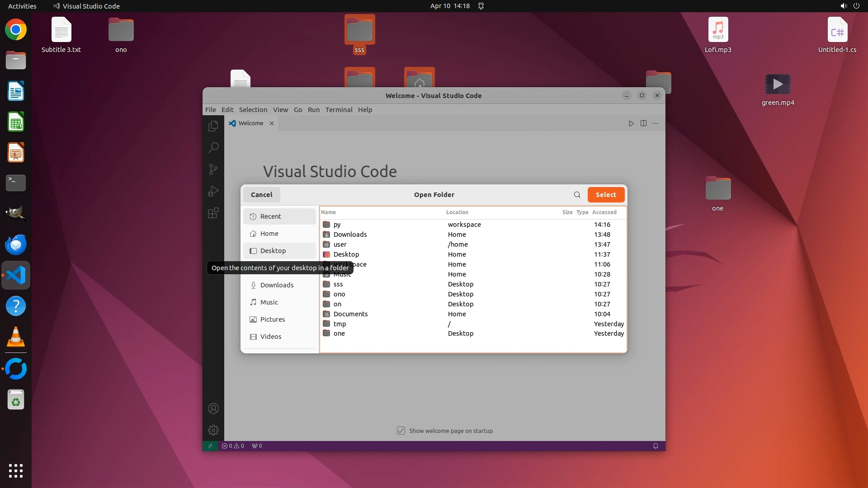This screenshot has width=868, height=488.
Task: Open the Source Control view icon
Action: click(x=213, y=169)
